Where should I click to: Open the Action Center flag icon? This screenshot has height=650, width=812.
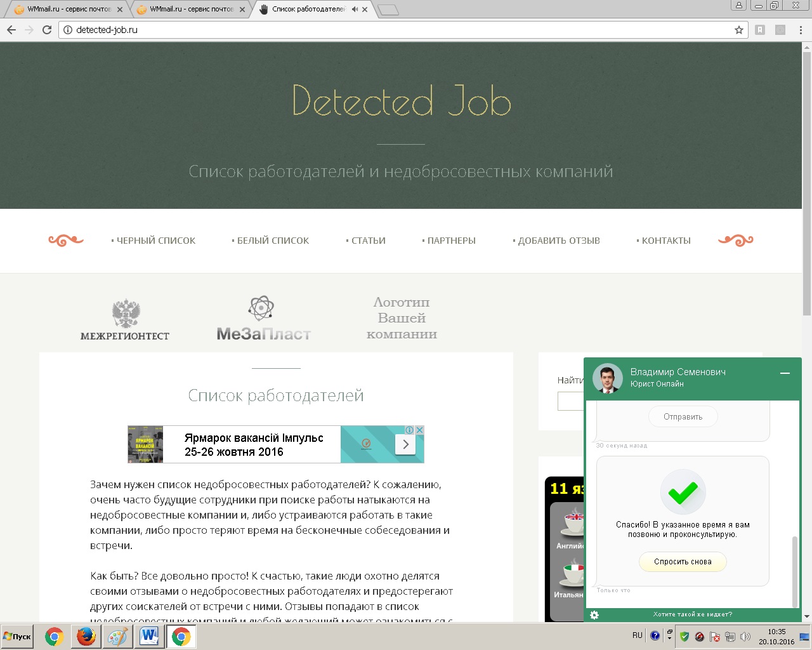pyautogui.click(x=715, y=637)
